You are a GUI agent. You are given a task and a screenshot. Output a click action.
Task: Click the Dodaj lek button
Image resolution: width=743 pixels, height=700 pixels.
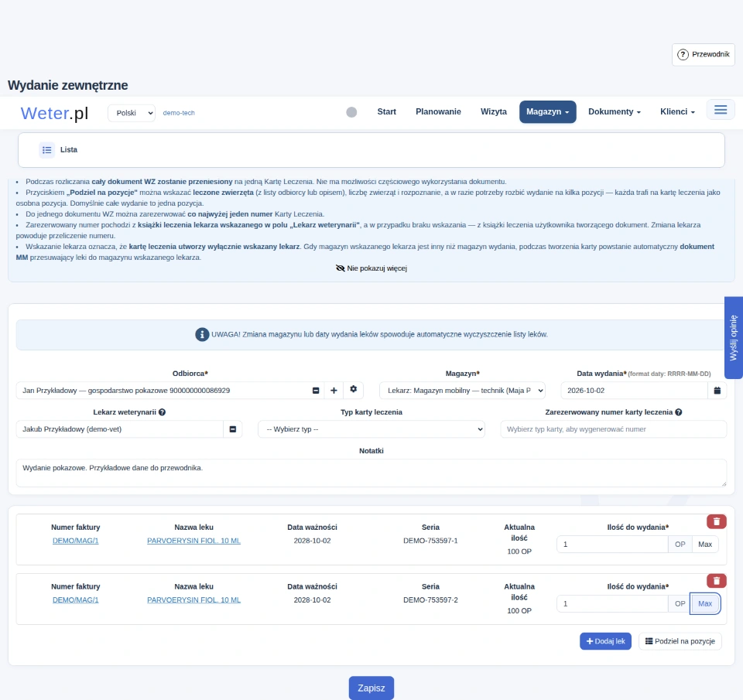point(605,641)
